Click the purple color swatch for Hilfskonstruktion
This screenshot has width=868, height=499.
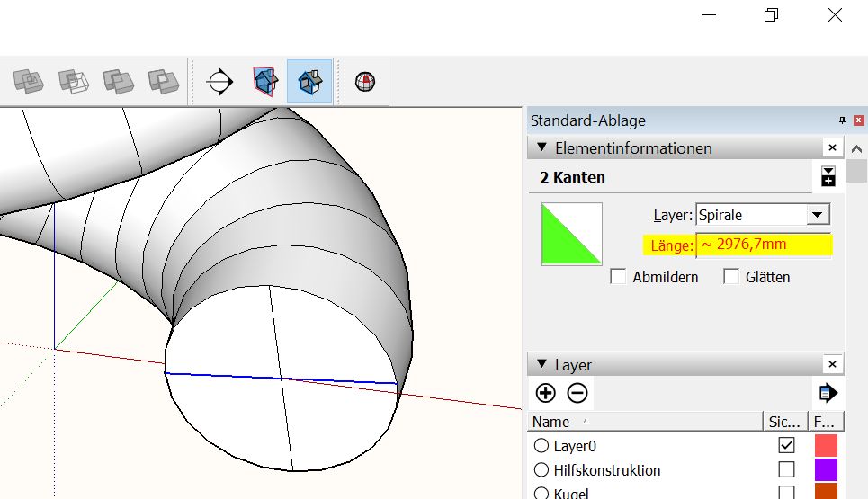click(x=826, y=470)
